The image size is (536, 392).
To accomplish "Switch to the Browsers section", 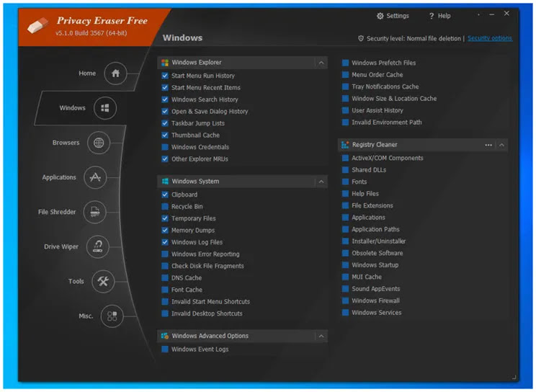I will tap(66, 143).
